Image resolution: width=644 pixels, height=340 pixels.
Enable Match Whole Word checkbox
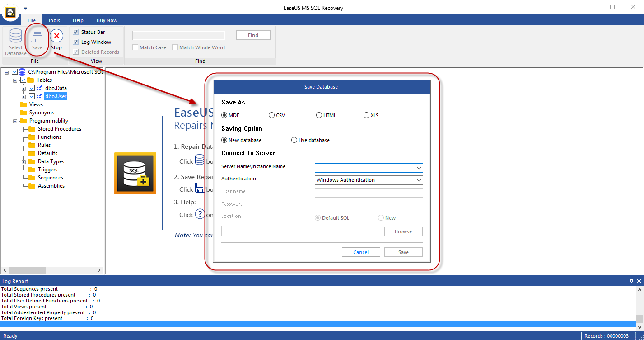coord(175,47)
